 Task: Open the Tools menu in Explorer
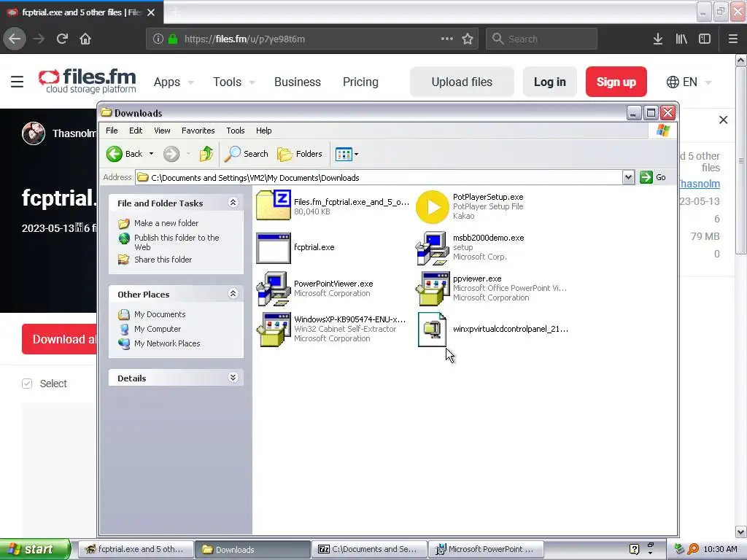pos(236,131)
